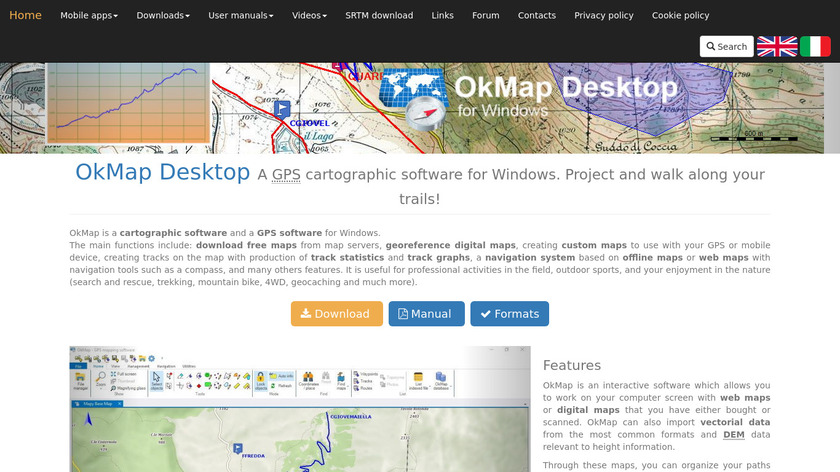Click bold text 'track statistics'

point(347,258)
